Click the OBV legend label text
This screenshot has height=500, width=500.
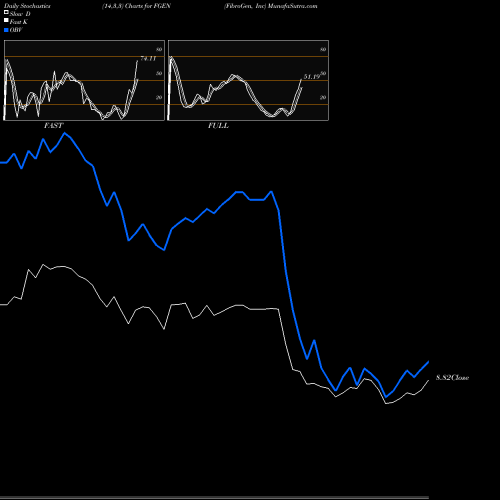(16, 30)
